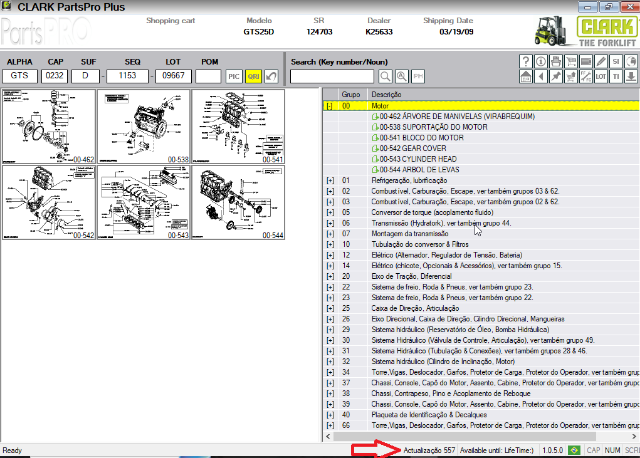This screenshot has width=640, height=458.
Task: Click the Search key number/noun box
Action: [331, 76]
